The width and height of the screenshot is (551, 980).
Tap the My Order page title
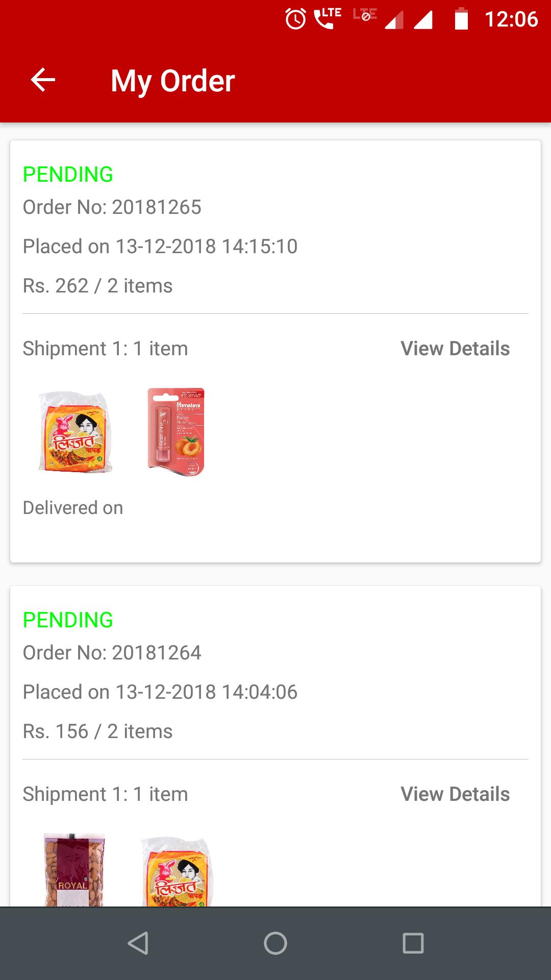173,81
